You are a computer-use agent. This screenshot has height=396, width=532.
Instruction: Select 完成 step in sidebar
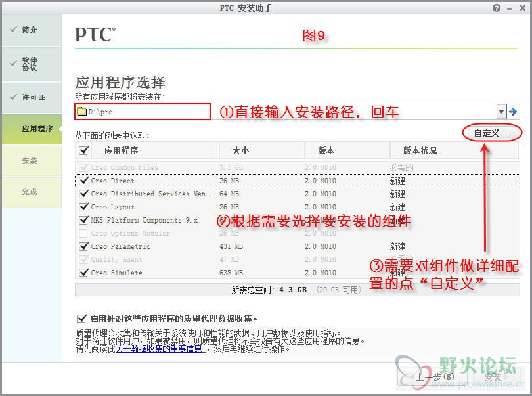pyautogui.click(x=32, y=192)
